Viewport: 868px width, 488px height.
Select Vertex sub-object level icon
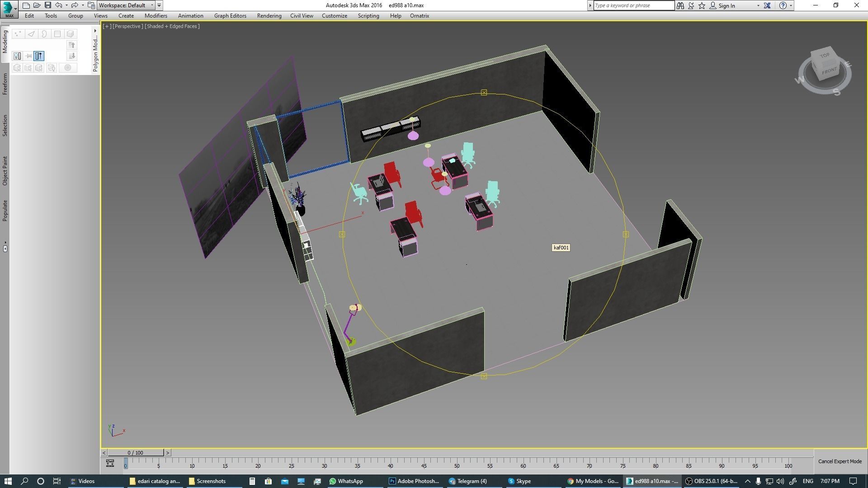point(18,34)
